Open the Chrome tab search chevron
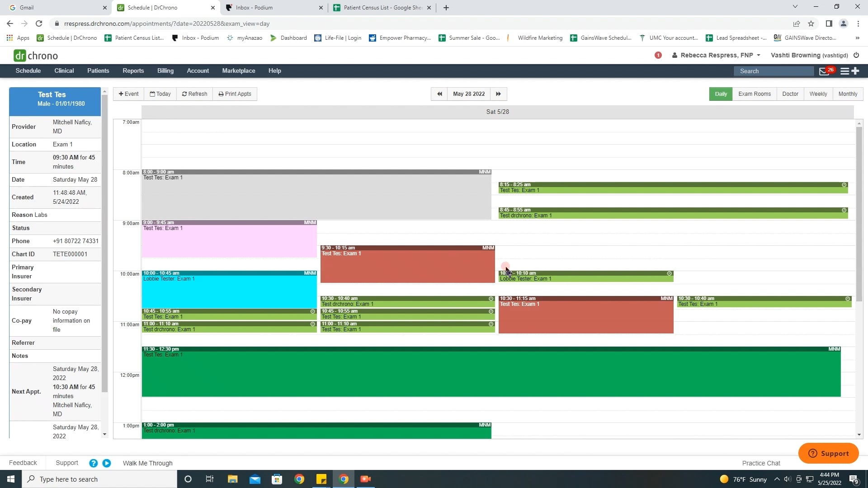868x488 pixels. [x=795, y=7]
